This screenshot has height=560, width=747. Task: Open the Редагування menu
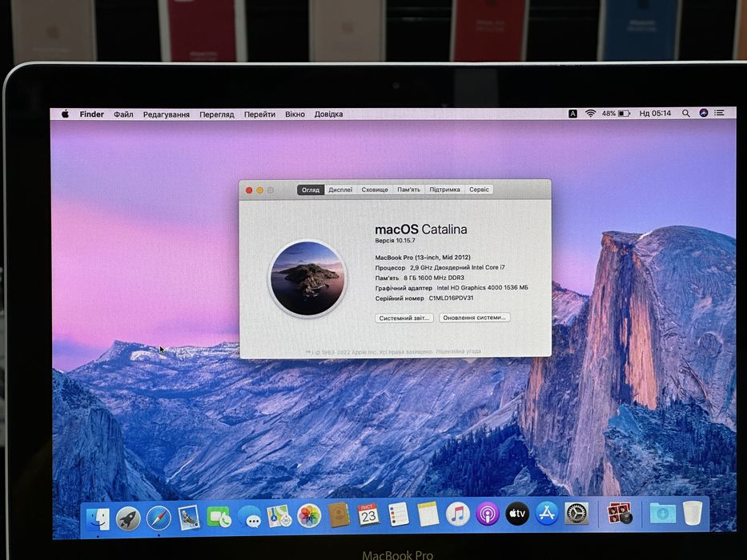point(167,114)
